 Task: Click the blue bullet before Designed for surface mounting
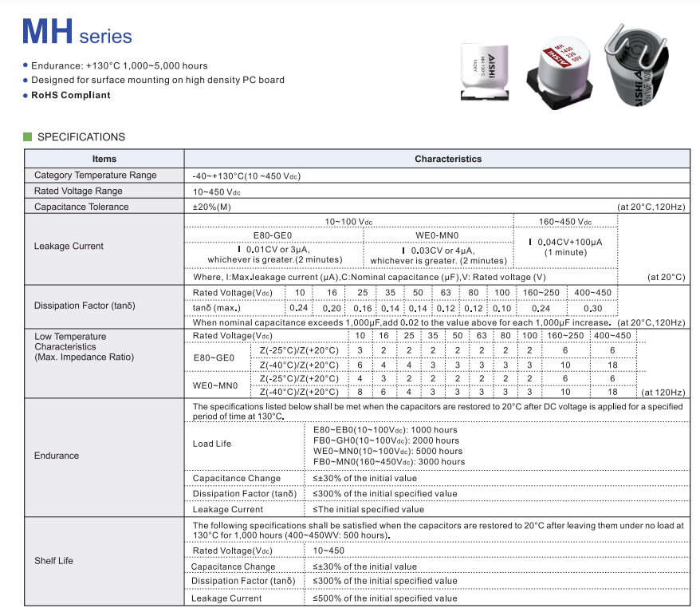tap(26, 81)
